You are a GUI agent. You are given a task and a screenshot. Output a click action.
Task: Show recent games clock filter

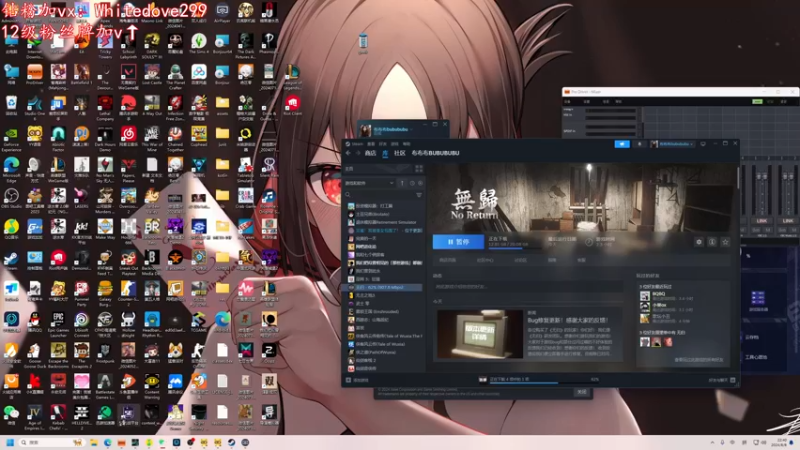(412, 183)
